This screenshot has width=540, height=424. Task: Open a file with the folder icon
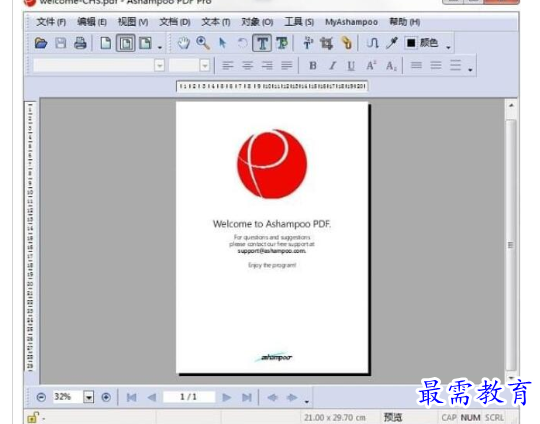[x=41, y=43]
